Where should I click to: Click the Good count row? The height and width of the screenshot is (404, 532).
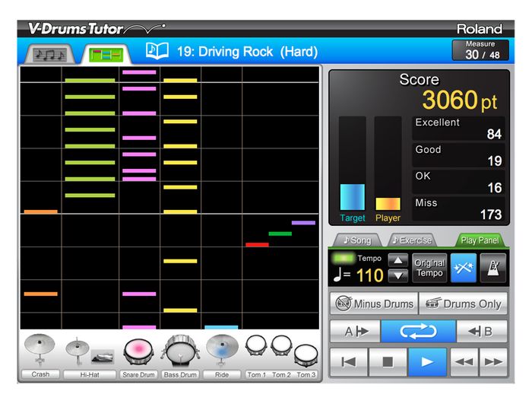pyautogui.click(x=458, y=155)
